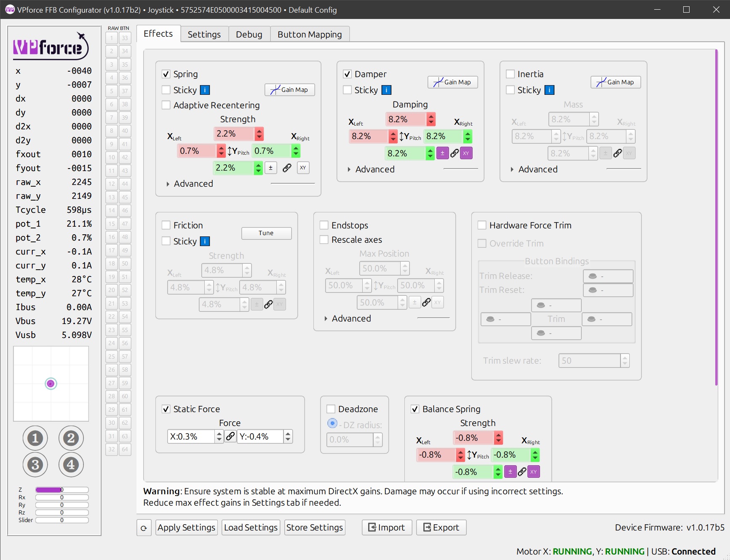Open the Damper Gain Map
The image size is (730, 560).
click(x=453, y=82)
